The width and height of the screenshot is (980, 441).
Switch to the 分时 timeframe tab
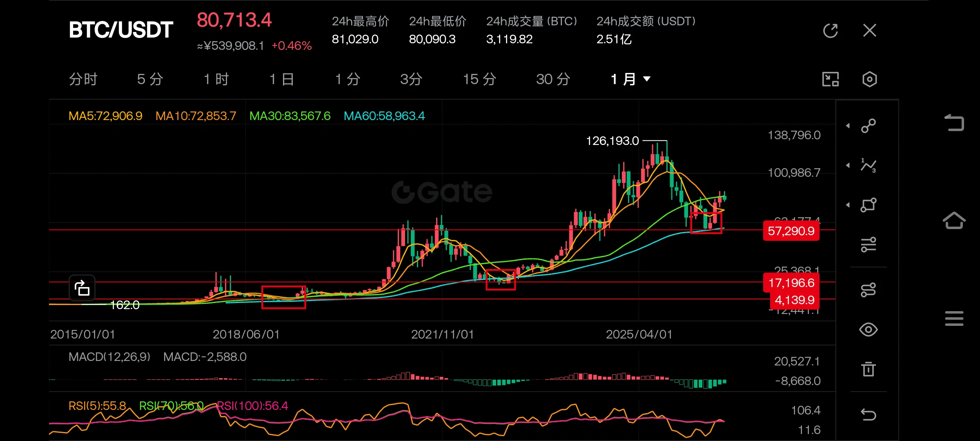(83, 79)
